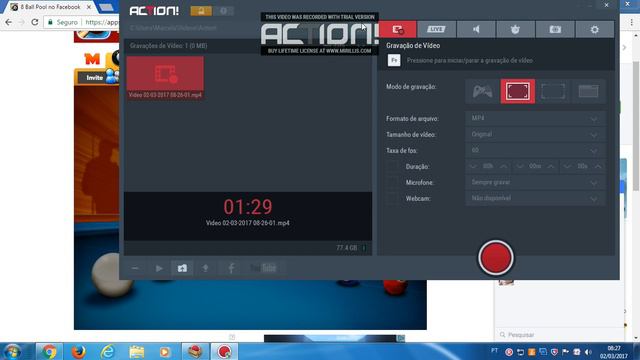Increase the duration hours value
The width and height of the screenshot is (640, 360).
(x=504, y=167)
